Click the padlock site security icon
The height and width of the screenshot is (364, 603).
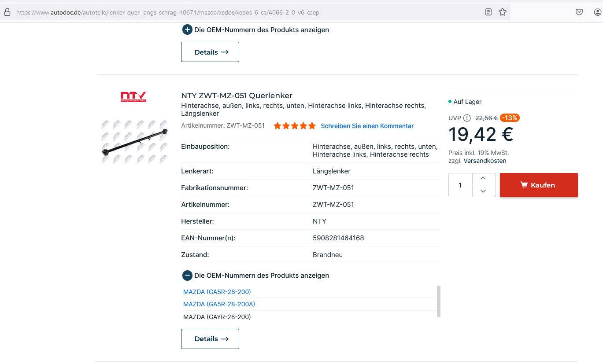click(x=7, y=12)
